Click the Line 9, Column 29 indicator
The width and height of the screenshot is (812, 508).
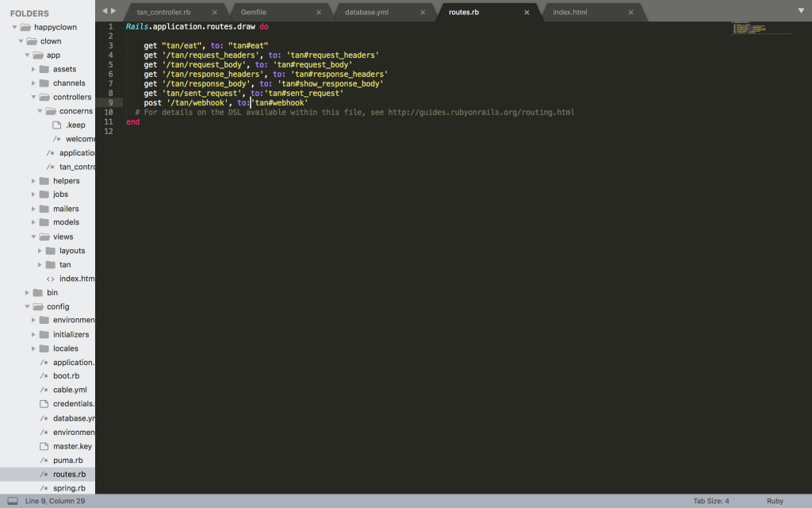click(55, 502)
